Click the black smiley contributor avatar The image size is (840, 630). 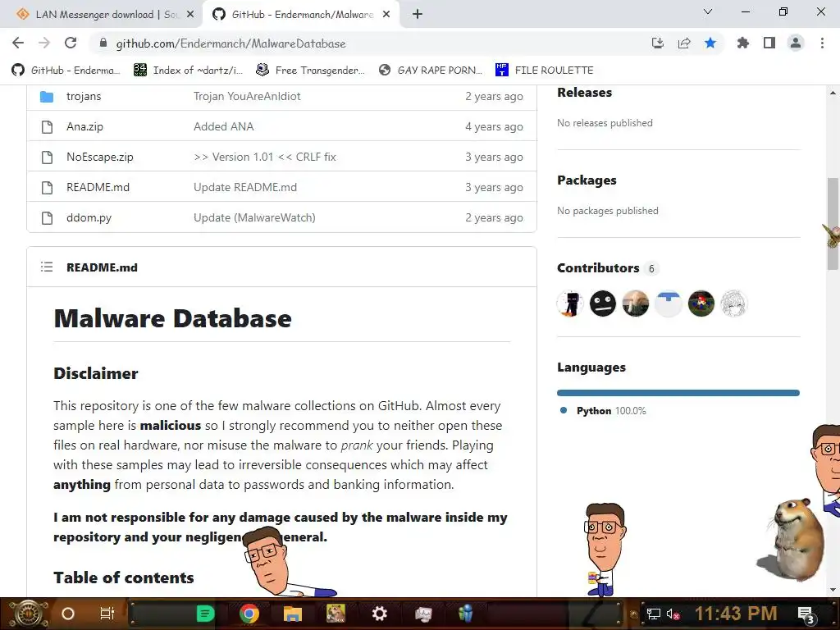[x=603, y=304]
